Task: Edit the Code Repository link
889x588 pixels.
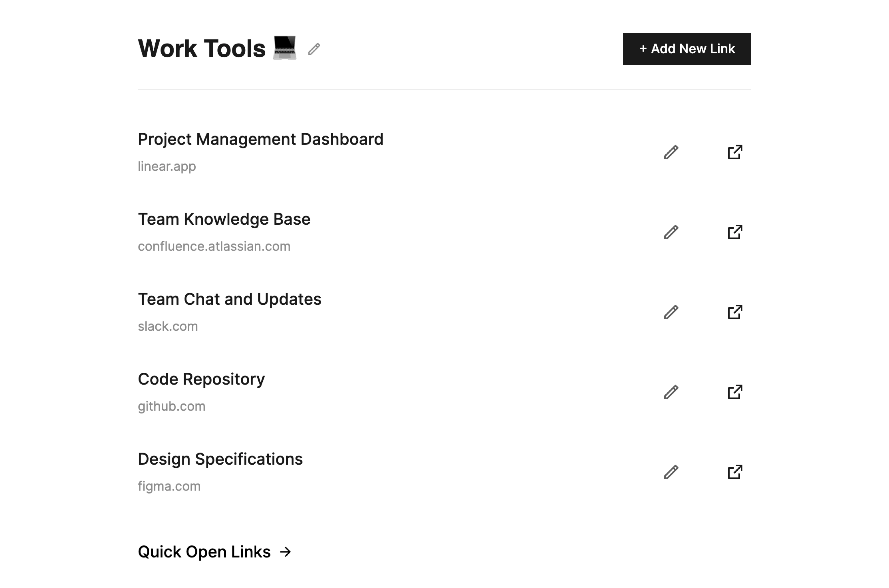Action: pos(671,392)
